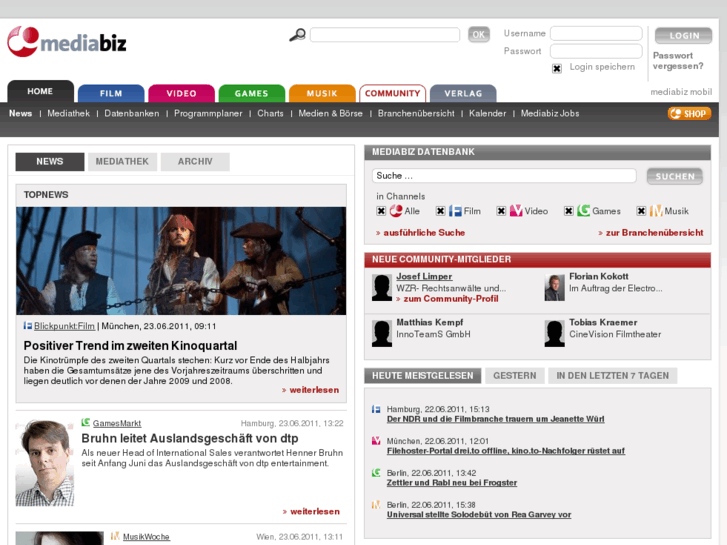This screenshot has width=727, height=545.
Task: Open Datenbanken submenu item
Action: (x=132, y=113)
